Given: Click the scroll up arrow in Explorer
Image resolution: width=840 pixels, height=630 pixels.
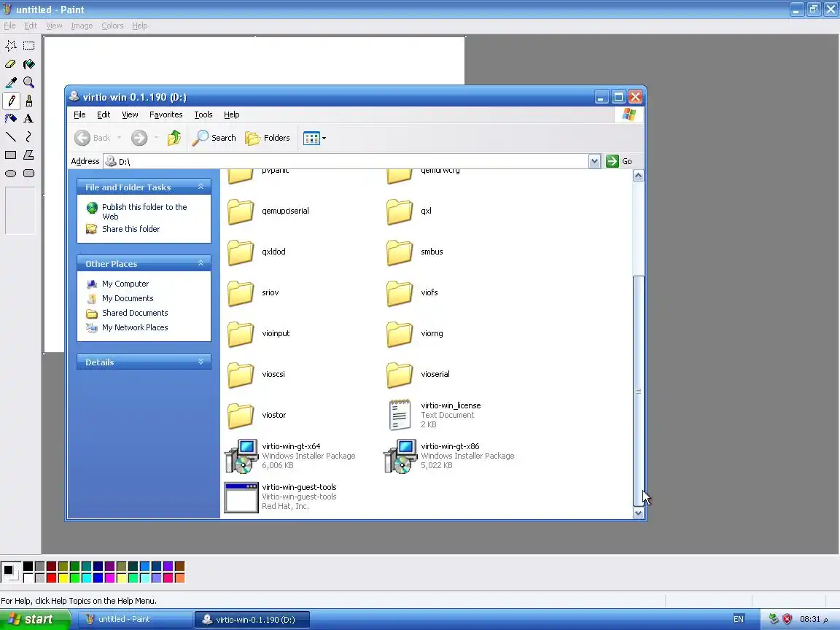Looking at the screenshot, I should [x=638, y=175].
